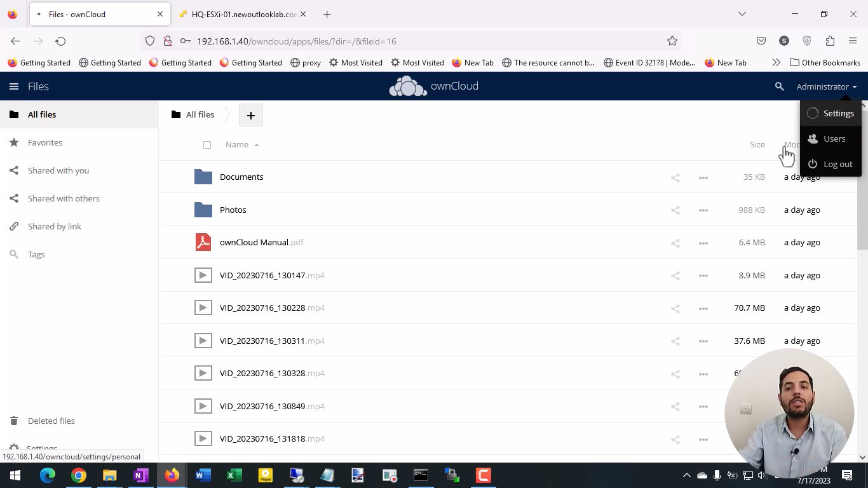868x488 pixels.
Task: Open the file name VID_20230716_131818.mp4
Action: [x=272, y=438]
